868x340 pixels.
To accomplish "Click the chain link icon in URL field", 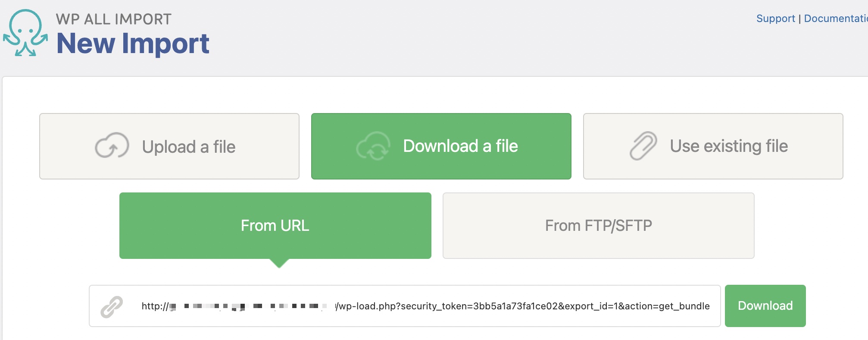I will [x=112, y=307].
